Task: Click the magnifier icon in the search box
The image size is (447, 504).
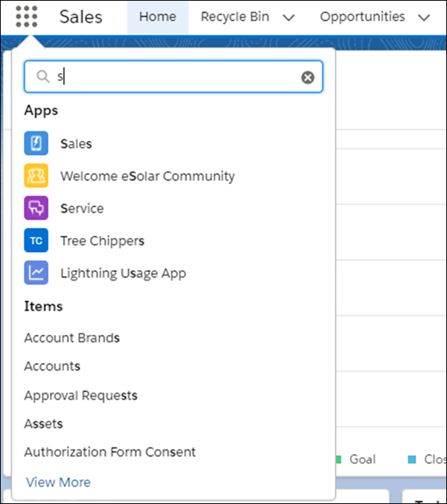Action: click(x=42, y=77)
